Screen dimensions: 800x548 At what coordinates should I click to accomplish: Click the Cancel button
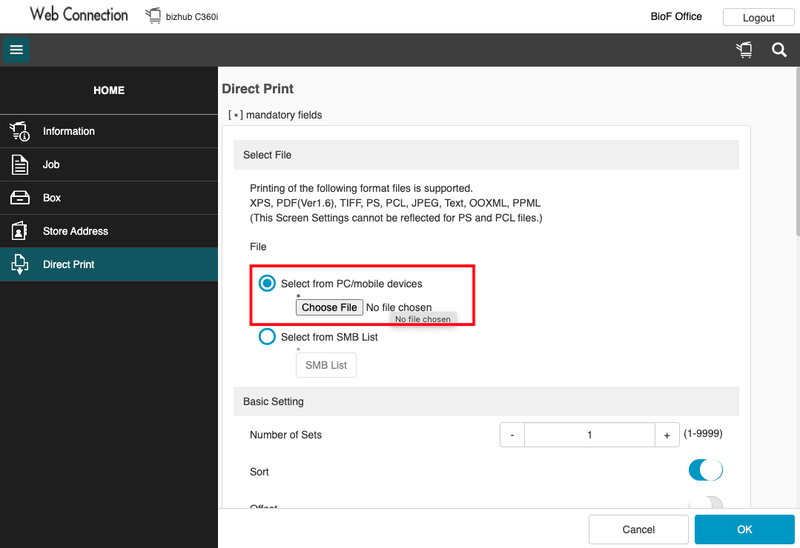(638, 529)
